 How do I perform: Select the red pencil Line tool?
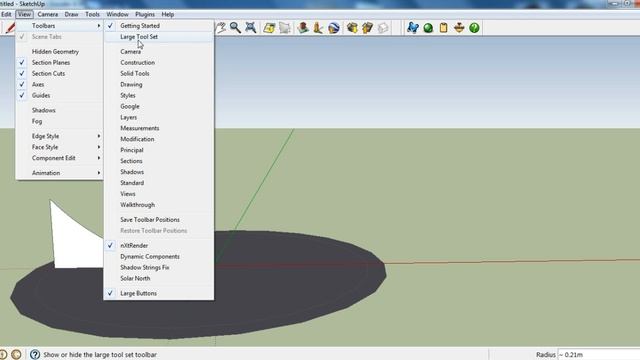tap(10, 28)
